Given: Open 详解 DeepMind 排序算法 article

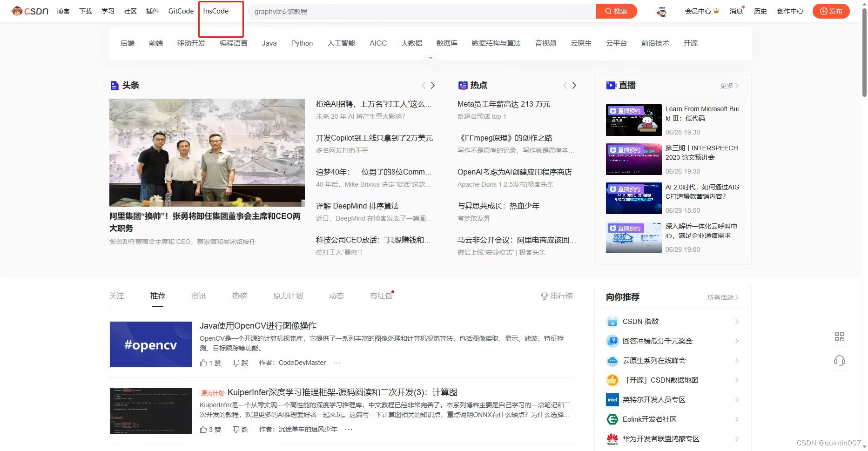Looking at the screenshot, I should [x=357, y=206].
